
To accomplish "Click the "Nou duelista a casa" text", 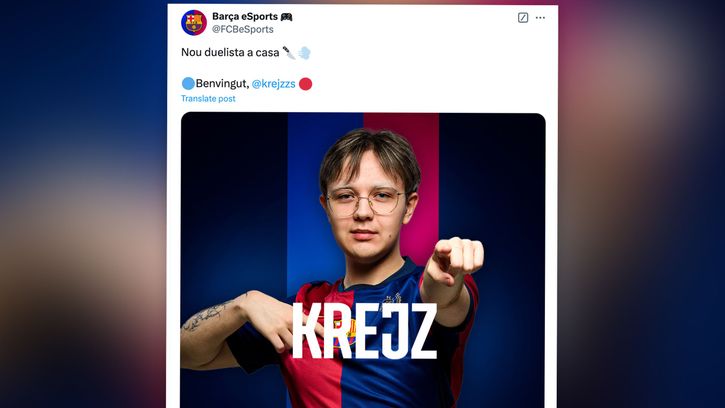I will click(229, 52).
